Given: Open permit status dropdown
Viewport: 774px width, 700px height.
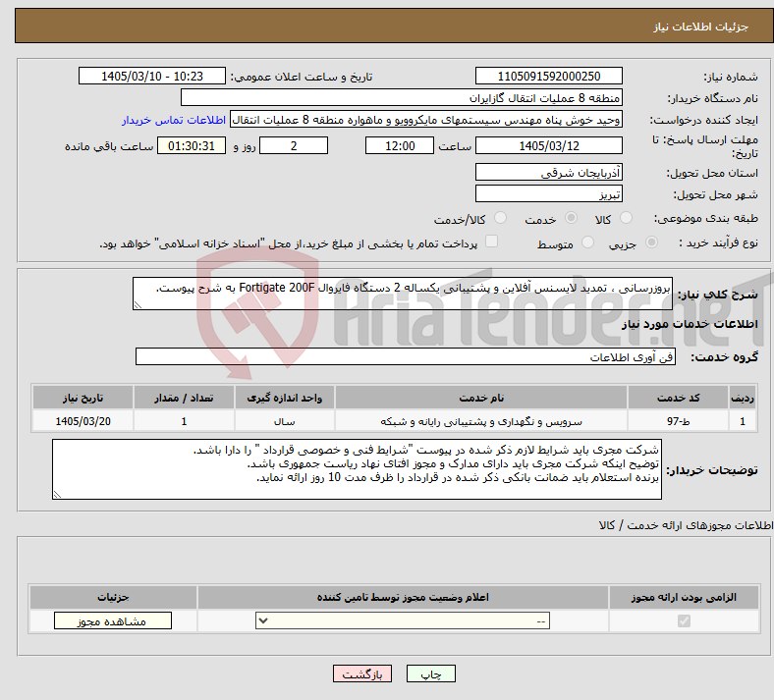Looking at the screenshot, I should tap(403, 620).
